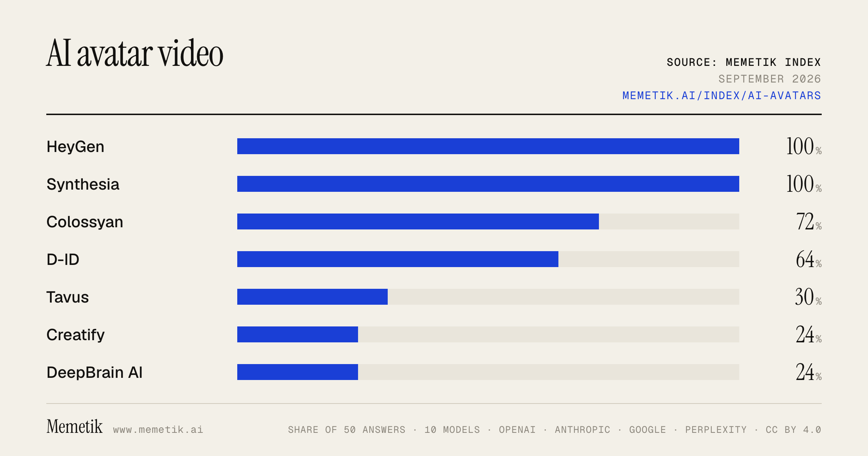Image resolution: width=868 pixels, height=456 pixels.
Task: Click the Memetik logo in footer
Action: (75, 426)
